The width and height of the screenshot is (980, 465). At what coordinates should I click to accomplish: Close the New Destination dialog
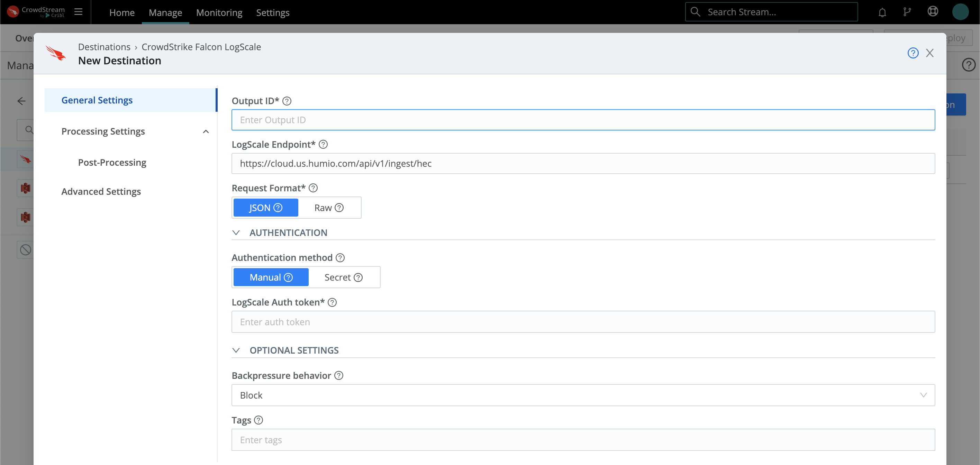point(930,53)
